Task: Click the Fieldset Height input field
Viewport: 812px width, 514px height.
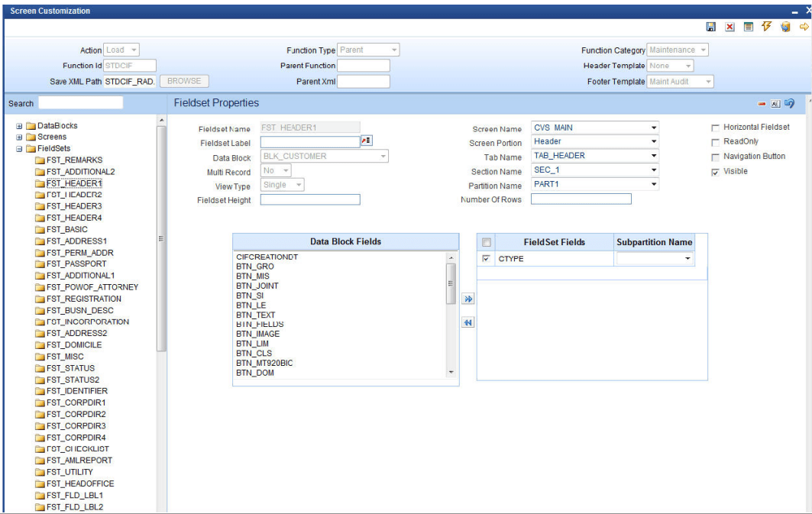Action: click(x=310, y=200)
